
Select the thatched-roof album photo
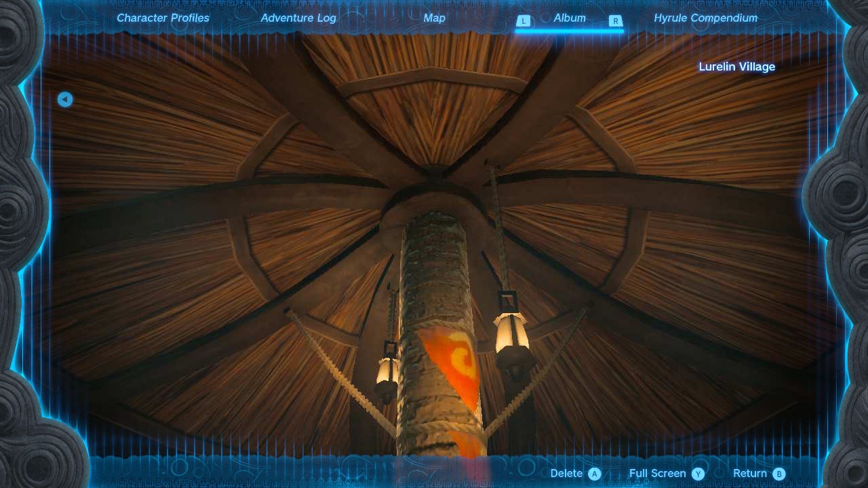434,244
